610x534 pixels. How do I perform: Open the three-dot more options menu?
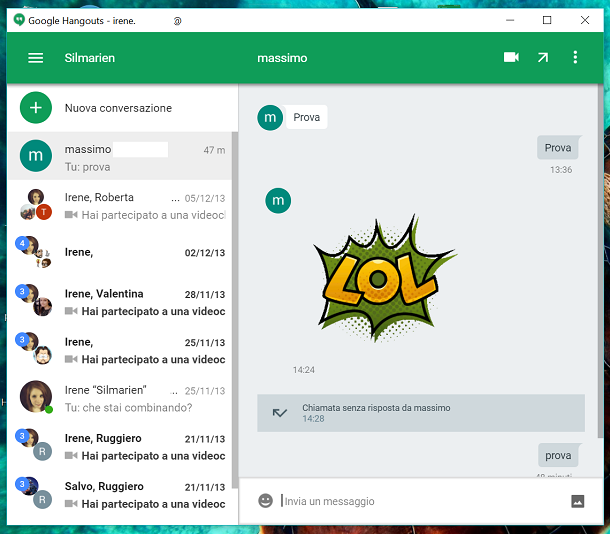coord(575,58)
